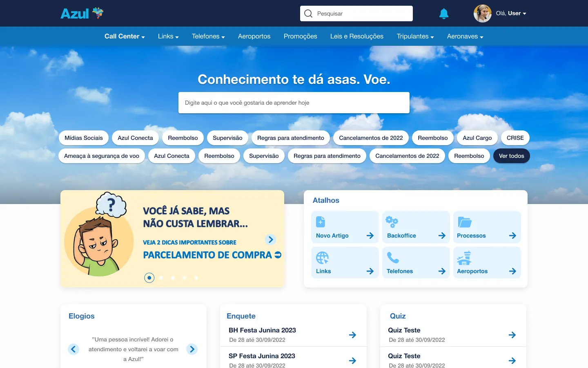Image resolution: width=588 pixels, height=368 pixels.
Task: Select the Mídias Sociais tag
Action: pos(84,138)
